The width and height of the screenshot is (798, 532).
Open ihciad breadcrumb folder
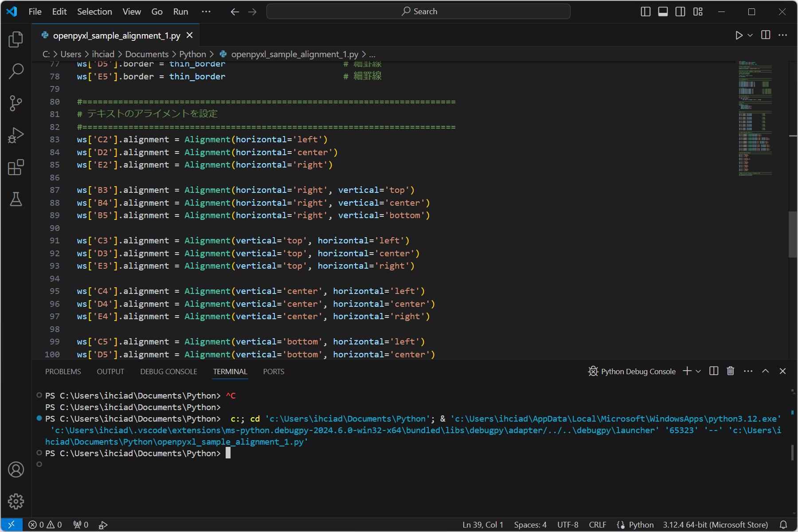[103, 54]
